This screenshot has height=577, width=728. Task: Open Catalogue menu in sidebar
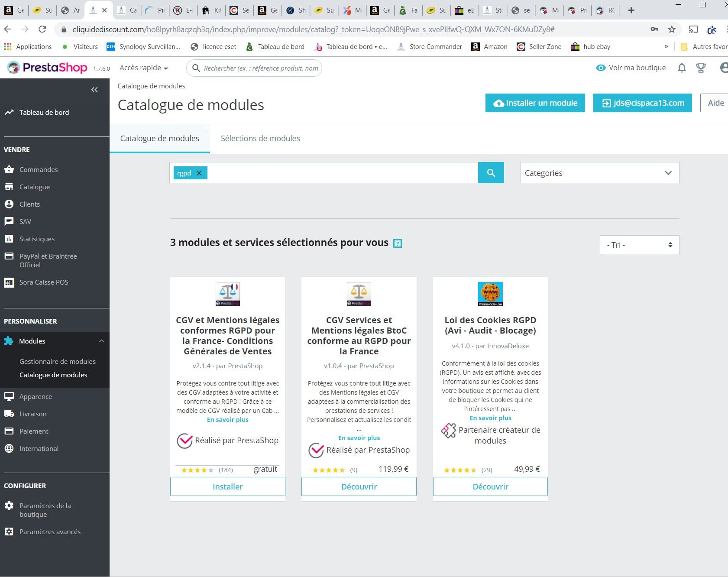35,187
